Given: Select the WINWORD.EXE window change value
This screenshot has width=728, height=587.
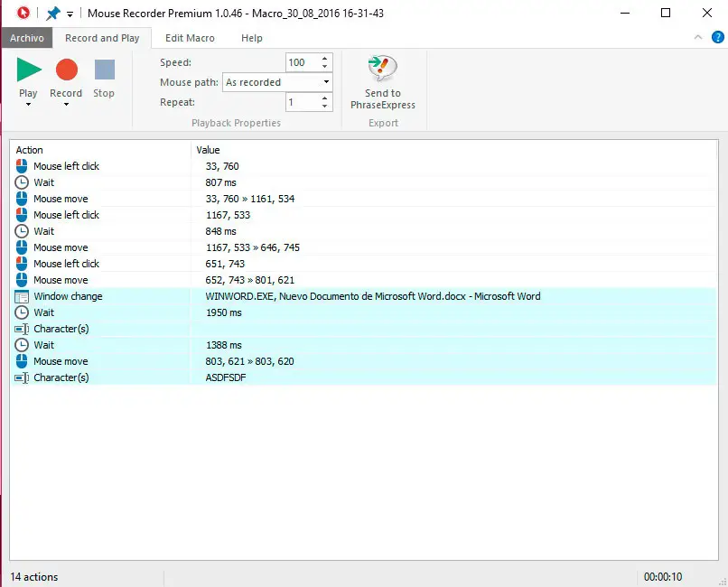Looking at the screenshot, I should tap(373, 296).
